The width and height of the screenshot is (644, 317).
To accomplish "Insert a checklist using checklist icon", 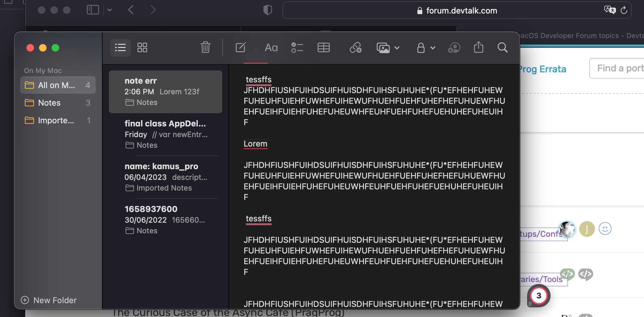I will pos(297,47).
